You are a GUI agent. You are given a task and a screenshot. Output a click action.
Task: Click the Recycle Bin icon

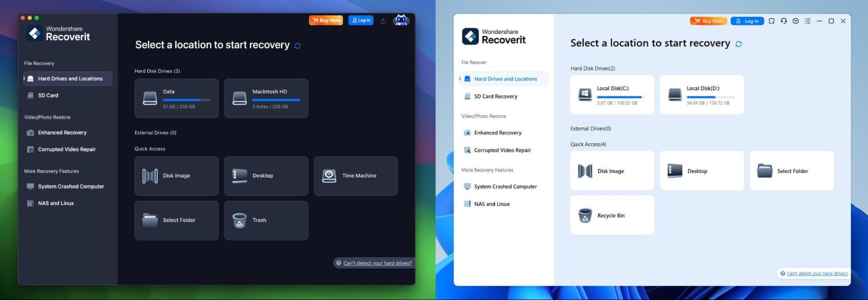click(585, 215)
